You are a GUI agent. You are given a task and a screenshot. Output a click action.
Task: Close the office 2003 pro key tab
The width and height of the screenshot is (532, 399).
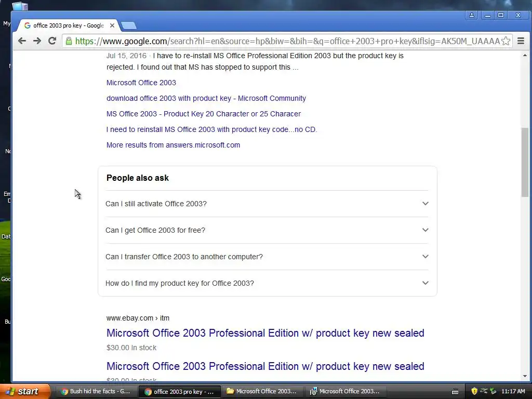tap(112, 25)
